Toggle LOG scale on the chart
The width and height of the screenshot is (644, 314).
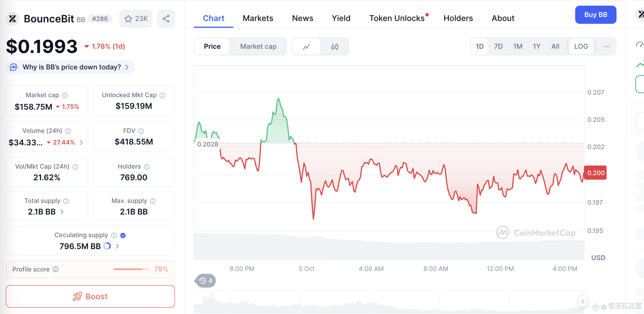coord(581,46)
